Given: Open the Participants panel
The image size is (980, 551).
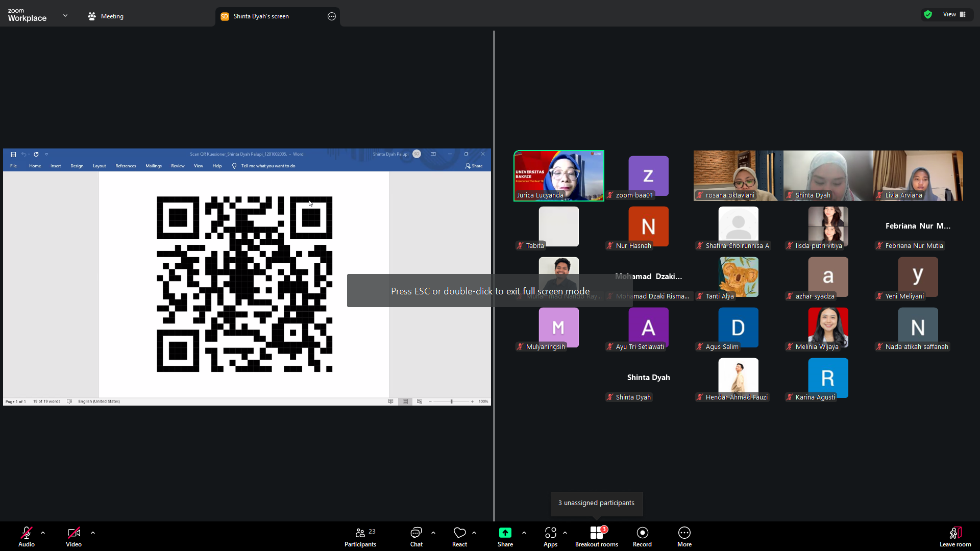Looking at the screenshot, I should (360, 537).
